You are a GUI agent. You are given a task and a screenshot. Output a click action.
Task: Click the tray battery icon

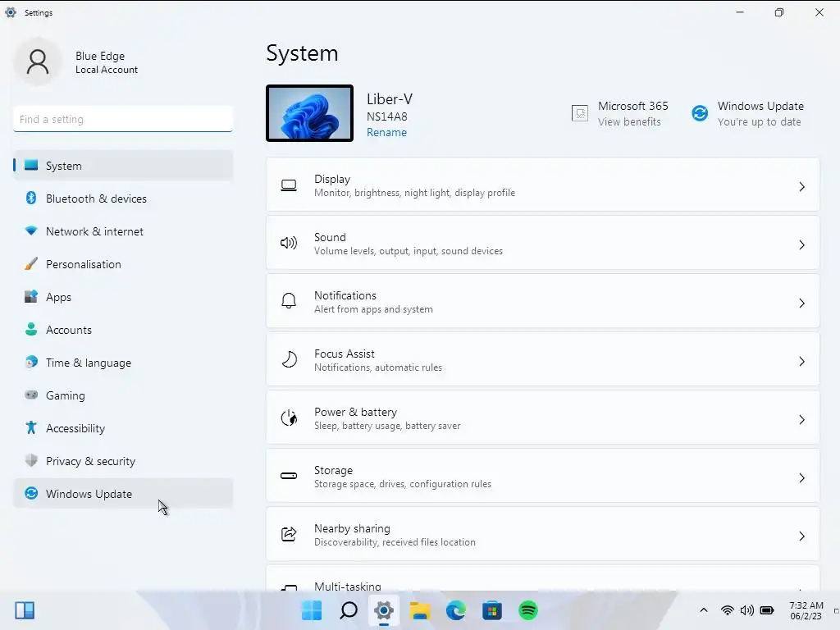(767, 610)
